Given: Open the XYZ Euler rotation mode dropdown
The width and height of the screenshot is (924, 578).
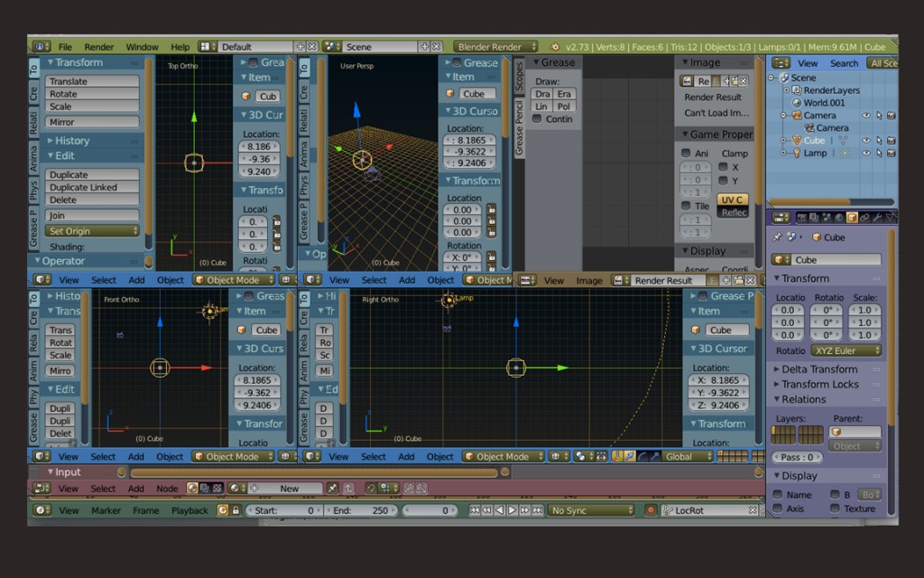Looking at the screenshot, I should click(x=845, y=350).
